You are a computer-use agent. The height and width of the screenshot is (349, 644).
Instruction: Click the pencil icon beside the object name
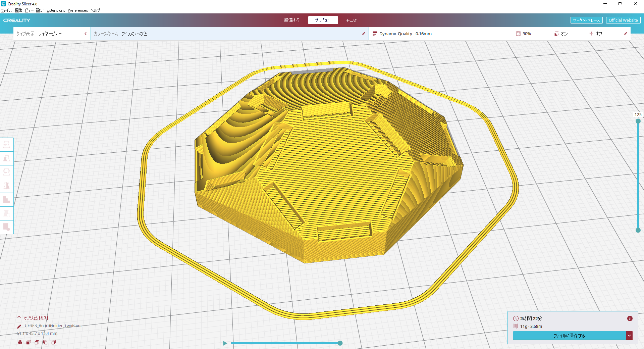[19, 326]
